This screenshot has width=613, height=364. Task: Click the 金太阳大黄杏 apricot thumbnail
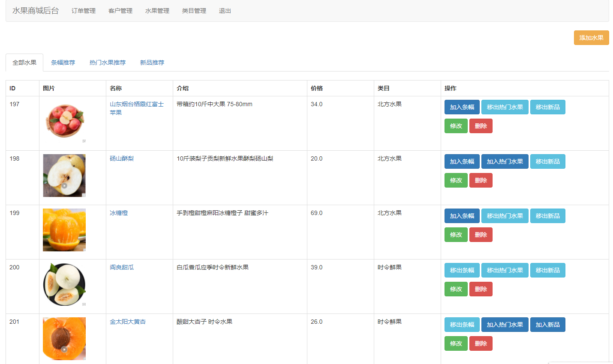64,339
